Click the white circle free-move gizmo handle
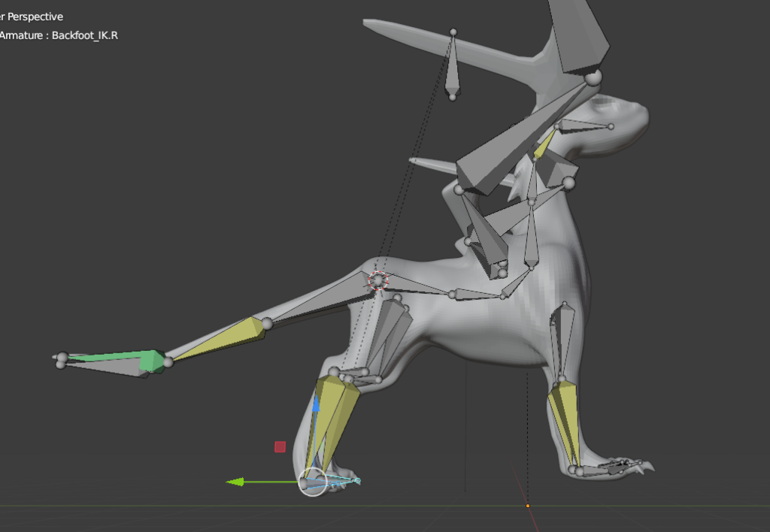Viewport: 770px width, 532px height. pyautogui.click(x=313, y=482)
